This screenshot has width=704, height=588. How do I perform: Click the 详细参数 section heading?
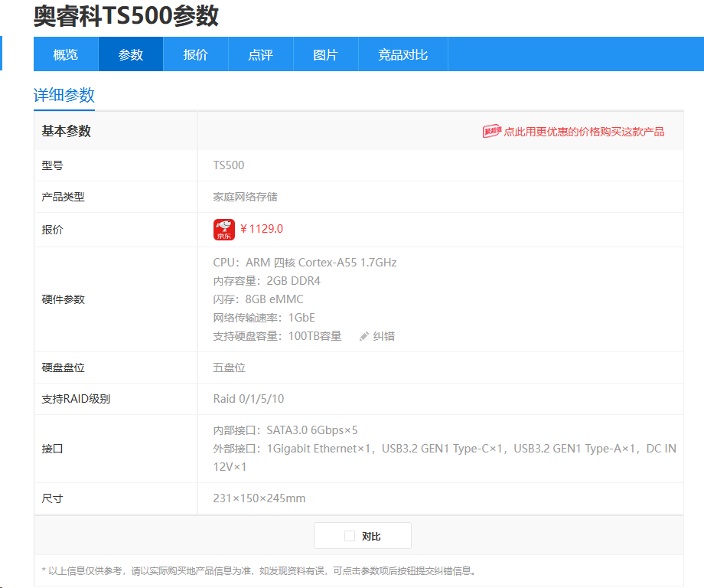[x=64, y=95]
